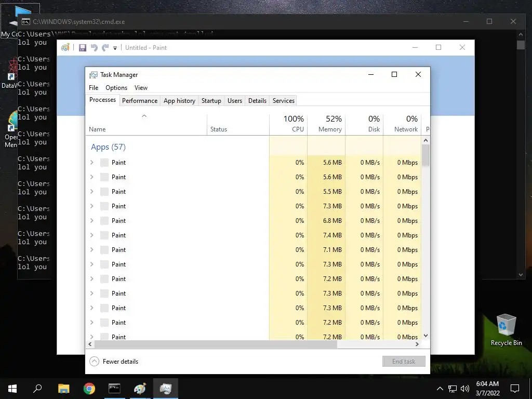Click the Task Manager title bar icon
532x399 pixels.
94,75
